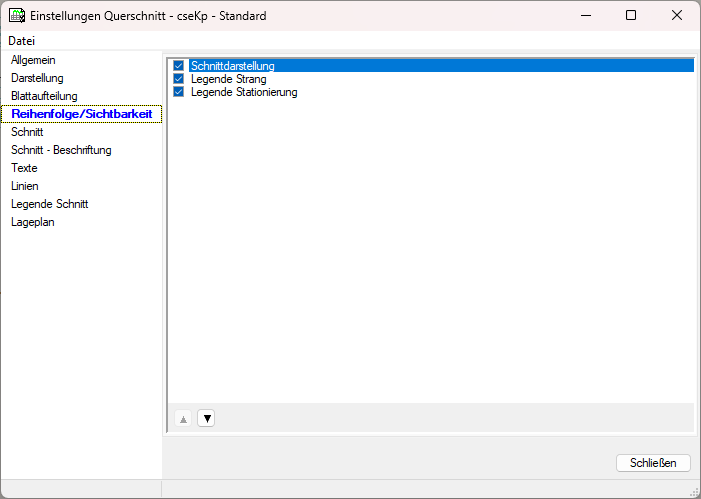The width and height of the screenshot is (701, 499).
Task: Maximize the settings window
Action: pos(630,16)
